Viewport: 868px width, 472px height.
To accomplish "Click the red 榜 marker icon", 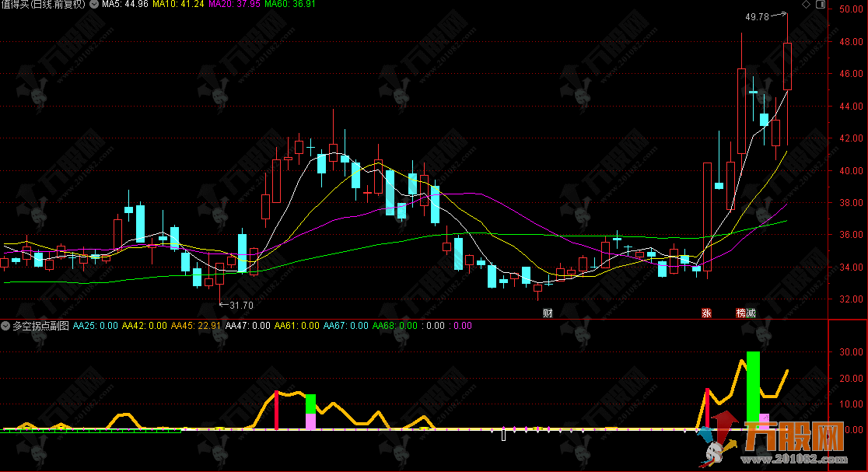I will (741, 313).
